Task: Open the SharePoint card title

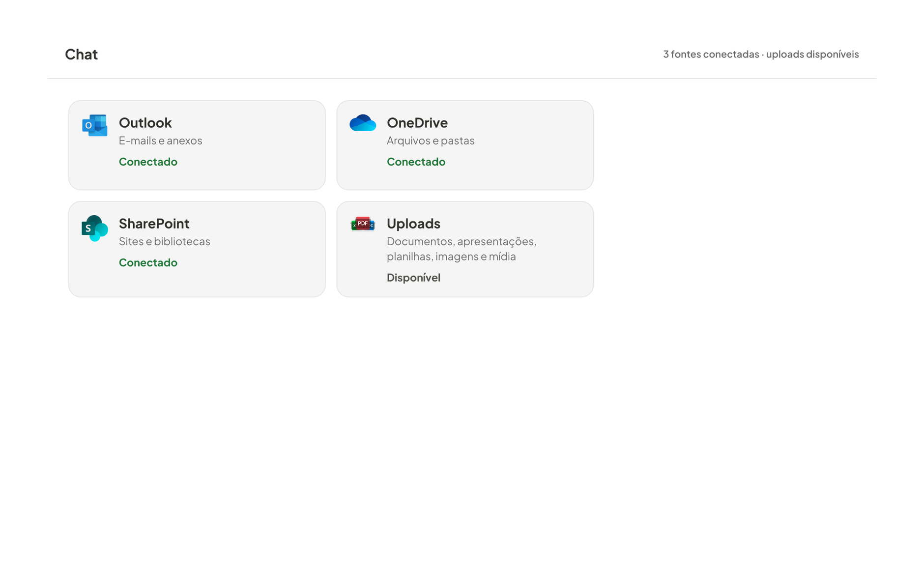Action: [x=154, y=224]
